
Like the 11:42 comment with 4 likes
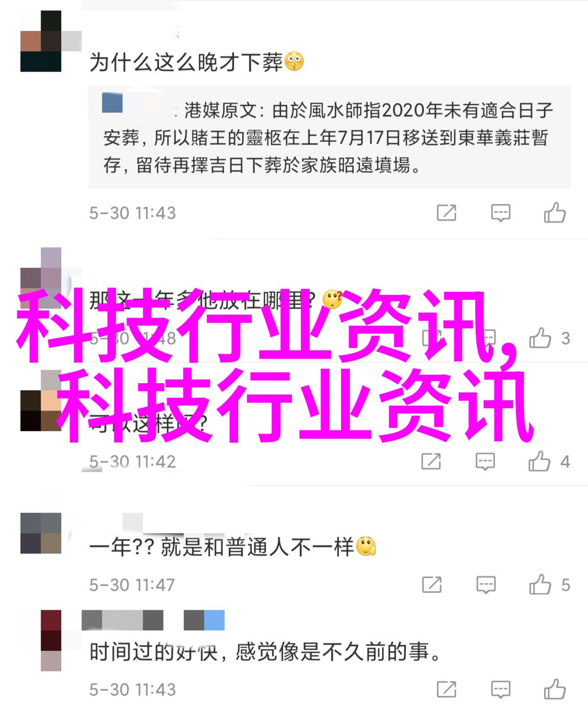click(539, 461)
